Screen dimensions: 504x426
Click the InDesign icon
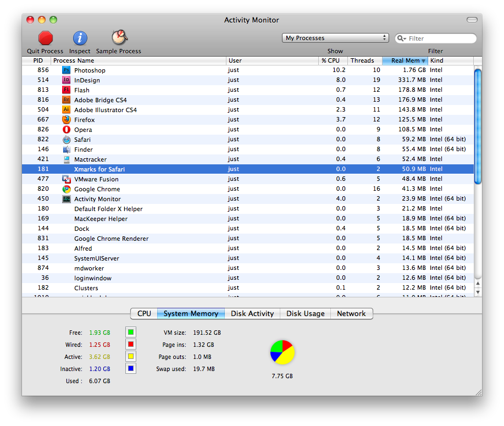(x=66, y=80)
